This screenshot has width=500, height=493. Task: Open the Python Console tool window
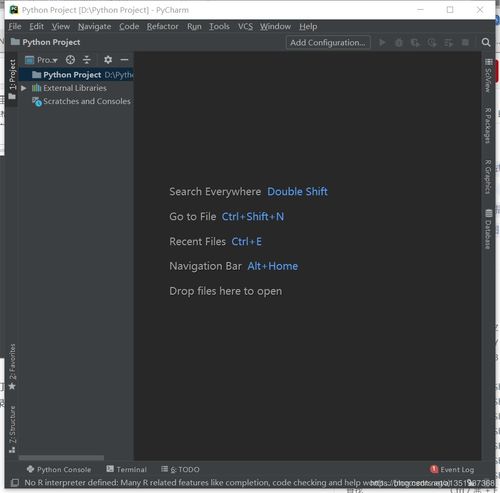click(59, 469)
